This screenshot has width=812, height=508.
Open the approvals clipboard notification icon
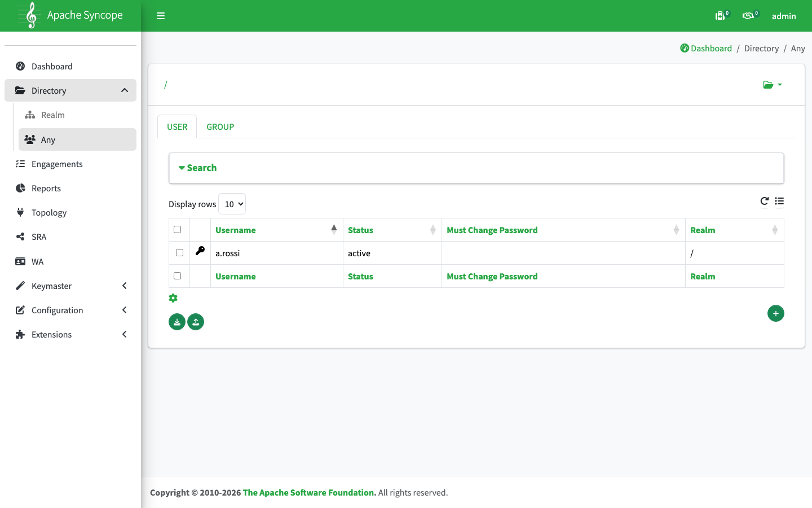pyautogui.click(x=720, y=16)
